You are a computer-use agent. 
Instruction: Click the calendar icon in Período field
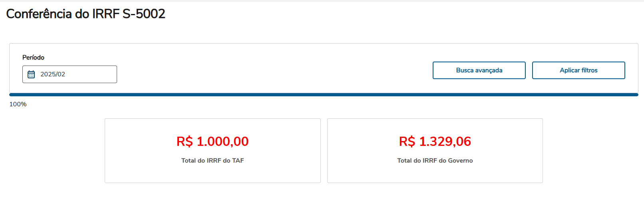click(x=31, y=74)
